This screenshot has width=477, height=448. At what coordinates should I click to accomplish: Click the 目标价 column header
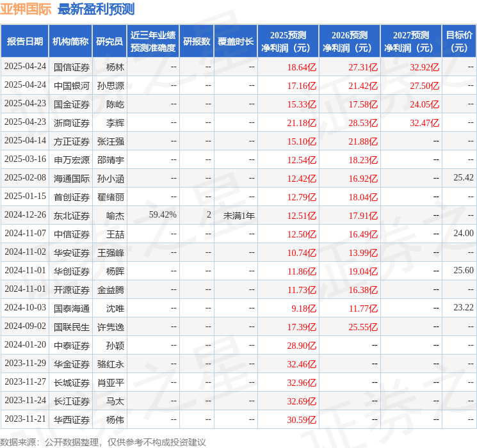459,42
